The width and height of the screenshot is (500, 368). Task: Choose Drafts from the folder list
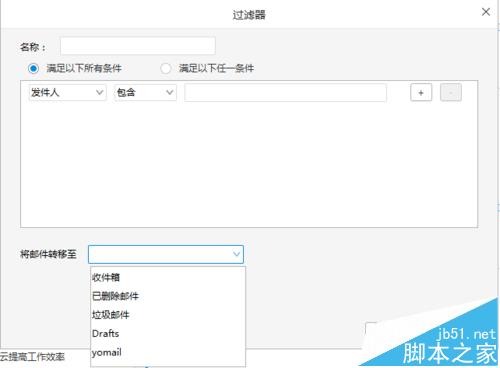coord(168,333)
